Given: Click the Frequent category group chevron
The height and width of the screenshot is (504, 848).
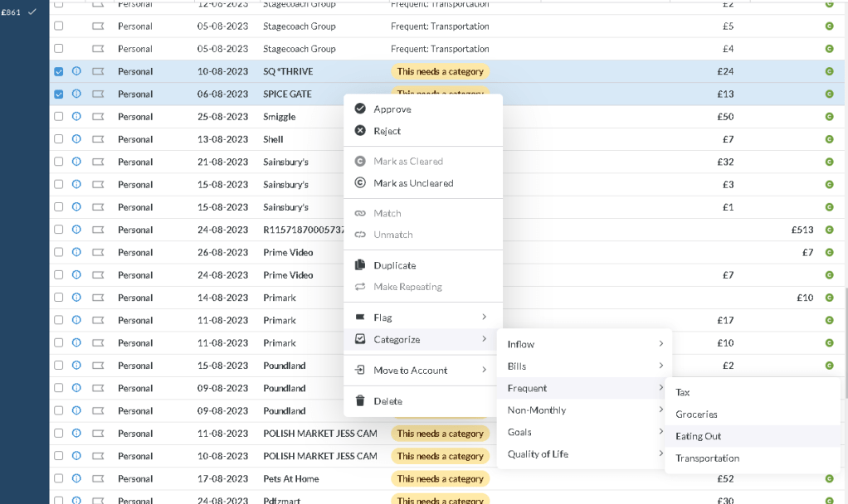Looking at the screenshot, I should click(x=660, y=387).
